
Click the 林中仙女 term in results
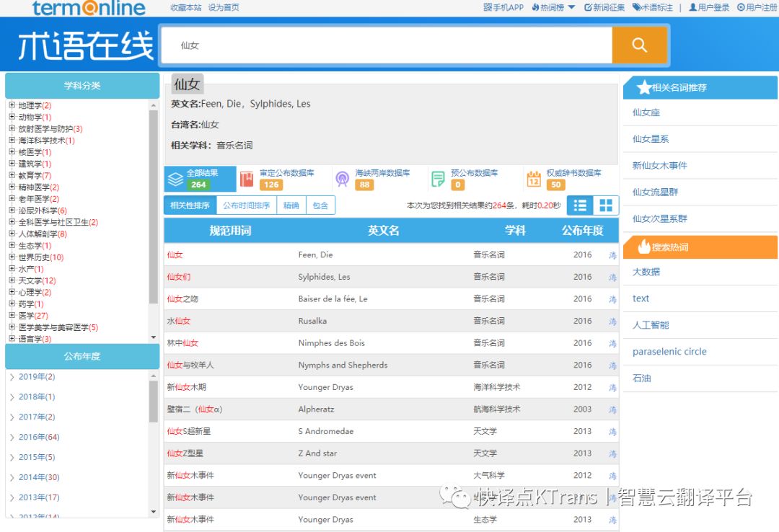(x=182, y=343)
